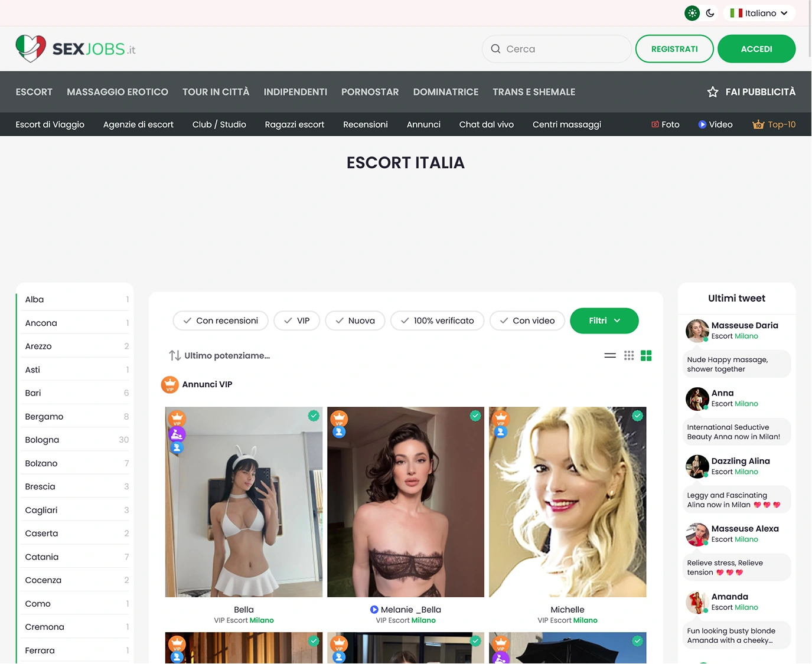Open the TOUR IN CITTÀ menu

pyautogui.click(x=216, y=92)
